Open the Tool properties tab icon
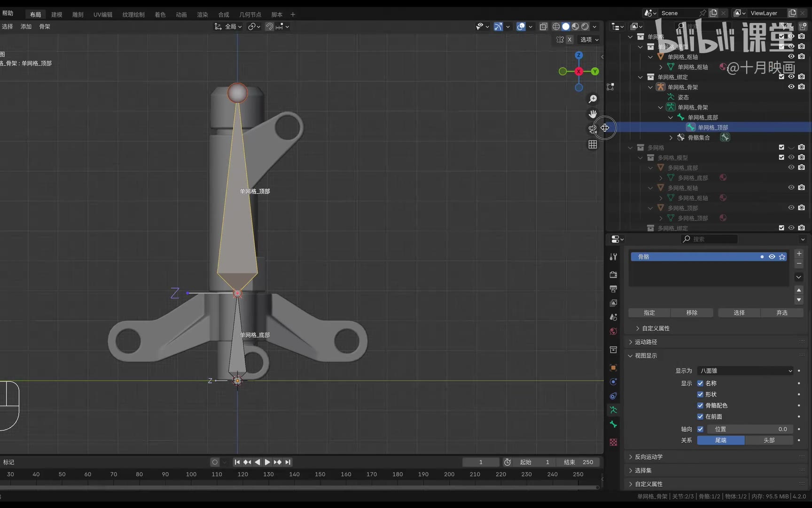The height and width of the screenshot is (508, 812). pyautogui.click(x=613, y=257)
